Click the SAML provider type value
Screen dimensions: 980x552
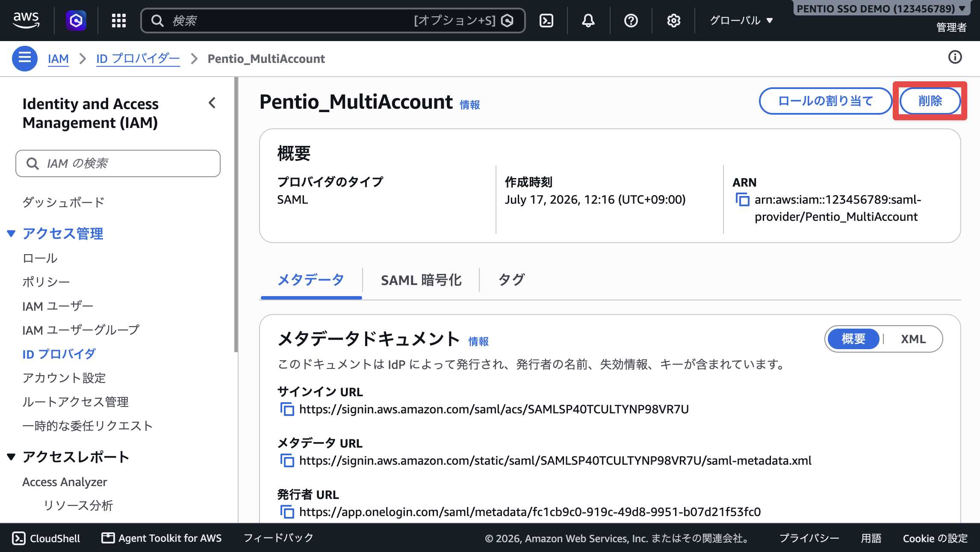coord(292,199)
